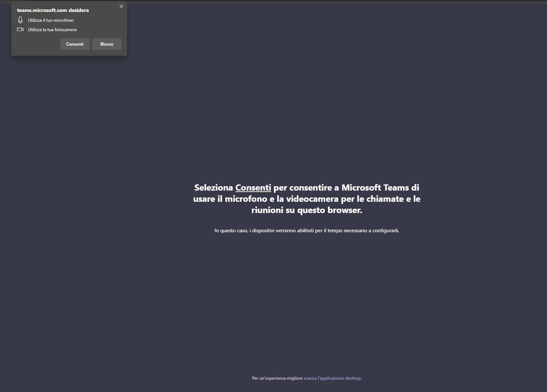Click the "In questo caso, i dispositivi" sentence
The image size is (547, 392).
coord(307,230)
